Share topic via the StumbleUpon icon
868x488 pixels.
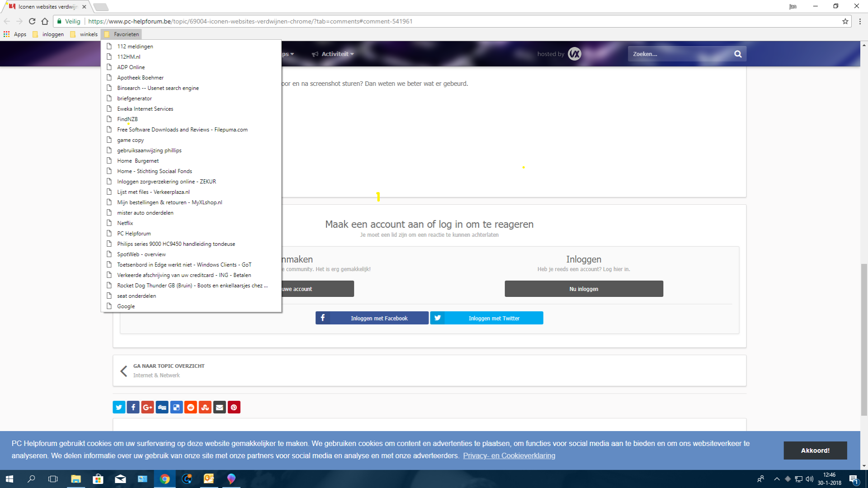point(205,408)
